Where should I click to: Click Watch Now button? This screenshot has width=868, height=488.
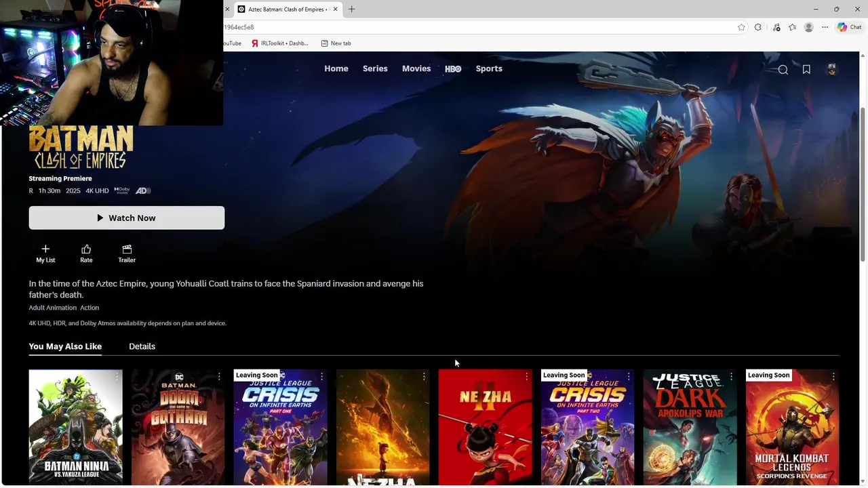(127, 218)
